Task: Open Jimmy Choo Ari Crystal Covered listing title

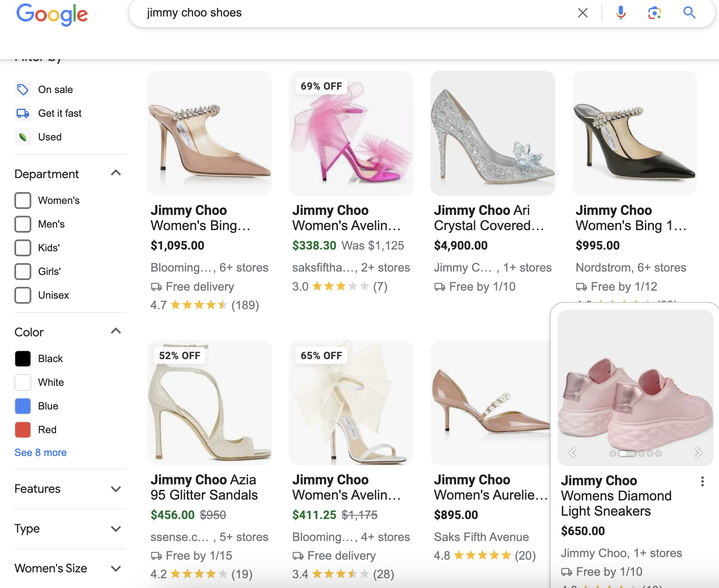Action: click(x=489, y=218)
